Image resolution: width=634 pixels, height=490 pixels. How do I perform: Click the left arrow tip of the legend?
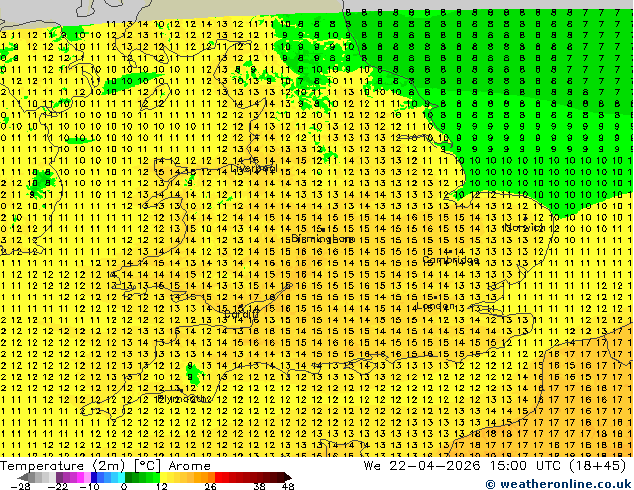[x=22, y=477]
